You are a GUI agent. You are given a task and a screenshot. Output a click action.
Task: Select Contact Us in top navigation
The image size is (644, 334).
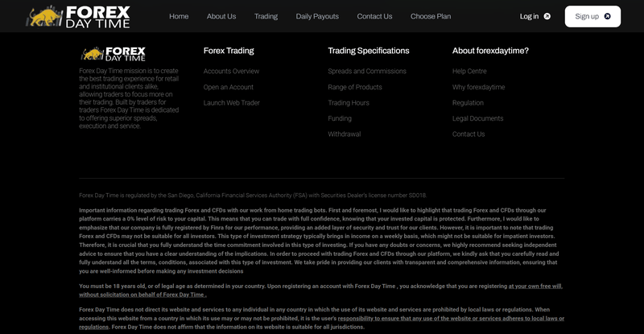[374, 16]
